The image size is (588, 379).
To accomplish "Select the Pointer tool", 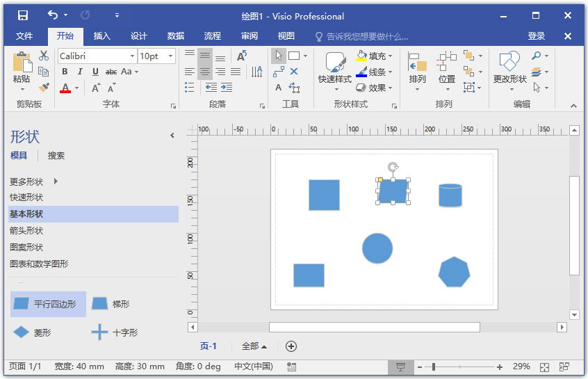I will 279,56.
